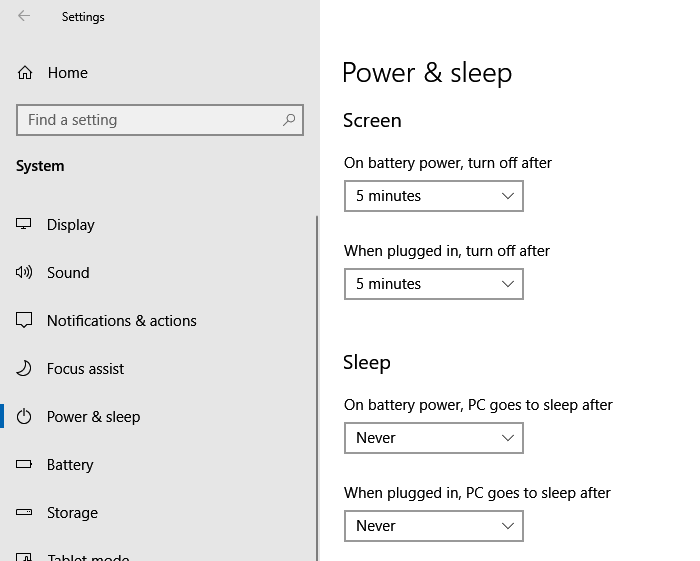Open plugged in sleep after dropdown

433,526
